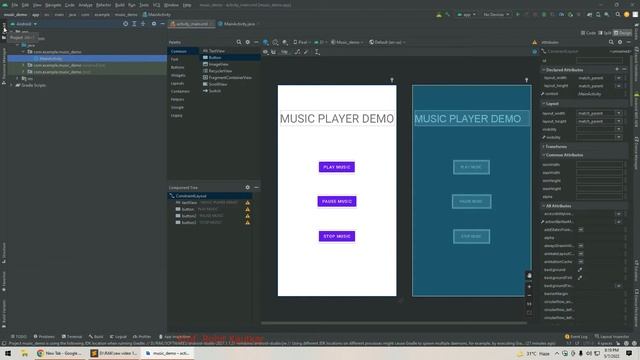This screenshot has height=360, width=640.
Task: Click the id input field in Attributes
Action: (x=600, y=60)
